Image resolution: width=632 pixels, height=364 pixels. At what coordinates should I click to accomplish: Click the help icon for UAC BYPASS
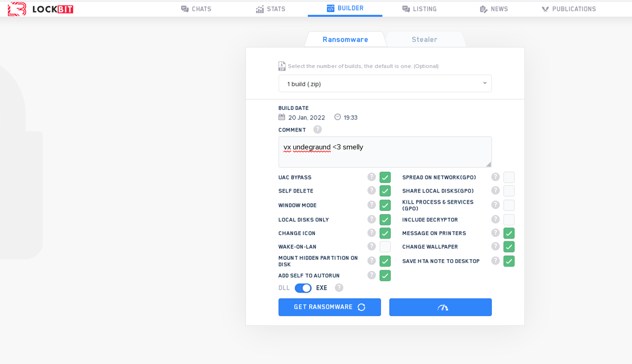[372, 177]
